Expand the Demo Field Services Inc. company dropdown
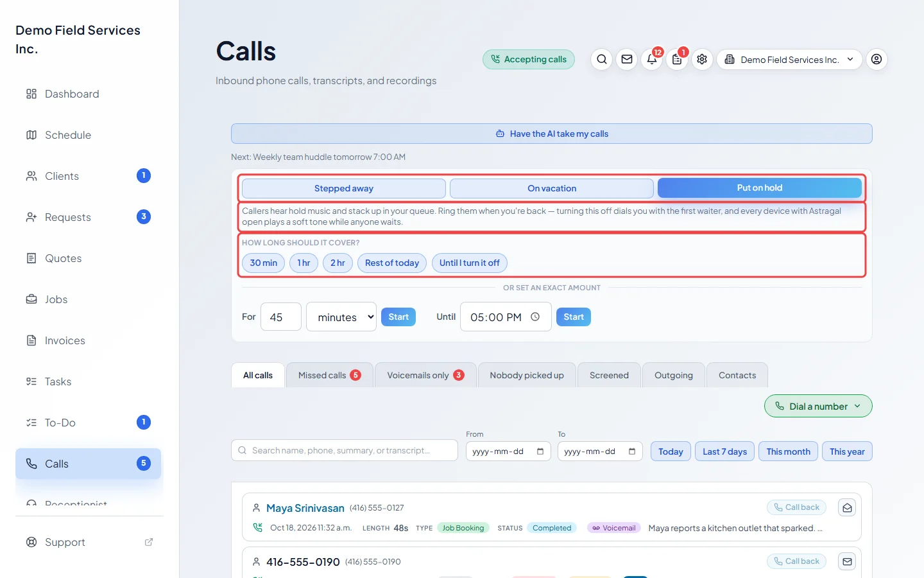Image resolution: width=924 pixels, height=578 pixels. [x=789, y=60]
